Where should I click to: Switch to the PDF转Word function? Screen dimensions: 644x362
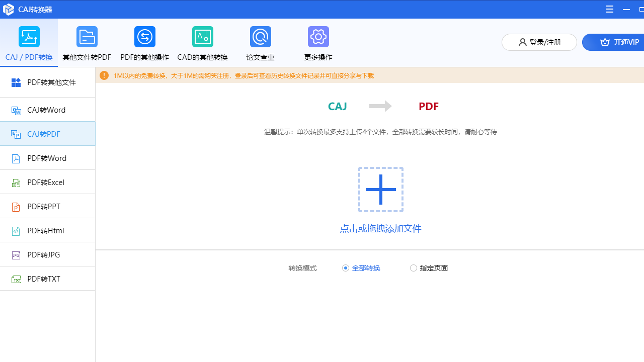pyautogui.click(x=46, y=158)
